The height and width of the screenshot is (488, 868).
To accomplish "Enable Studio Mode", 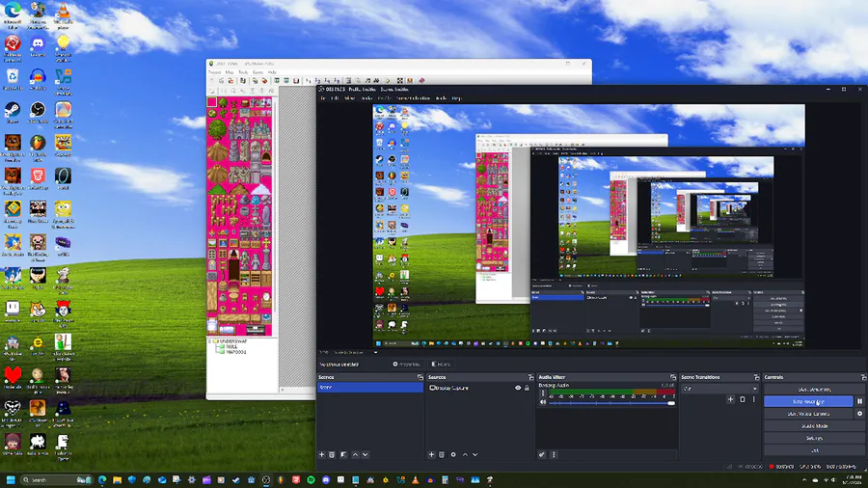I will point(814,425).
